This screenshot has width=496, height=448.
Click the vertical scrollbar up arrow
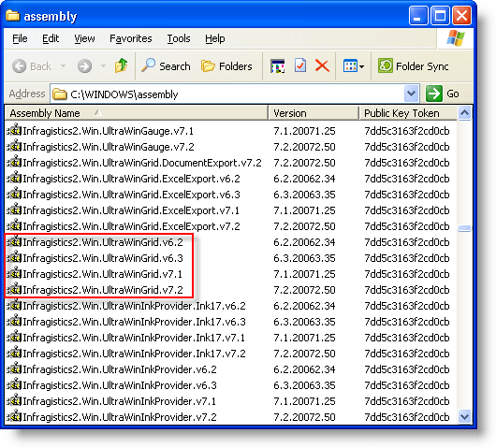tap(464, 113)
